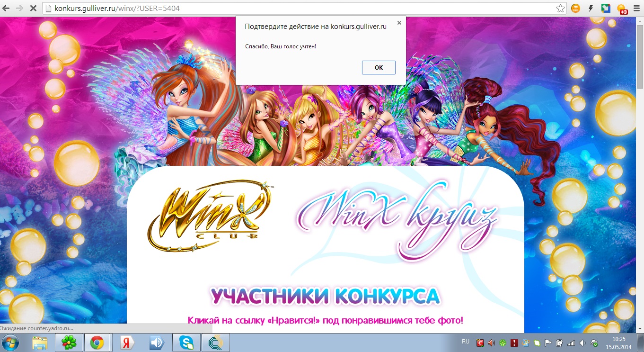
Task: Open Windows Explorer from the taskbar
Action: (x=40, y=343)
